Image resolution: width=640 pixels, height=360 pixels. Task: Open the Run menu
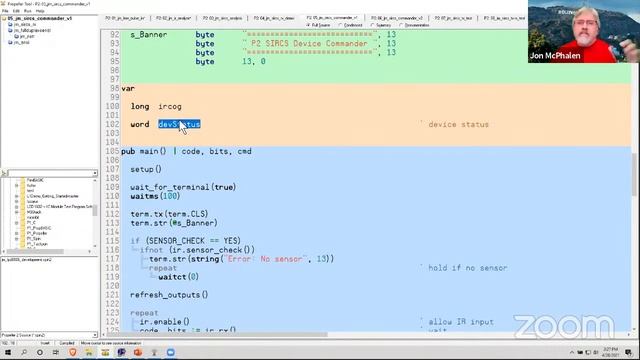click(x=28, y=11)
